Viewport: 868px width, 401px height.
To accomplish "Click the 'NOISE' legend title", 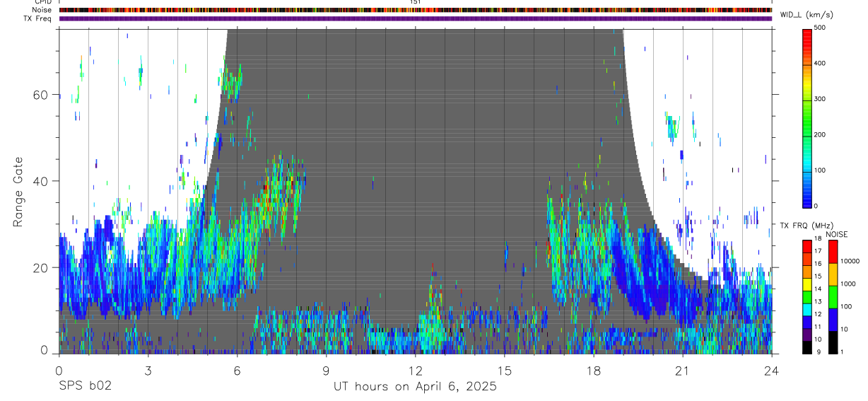I will coord(837,234).
